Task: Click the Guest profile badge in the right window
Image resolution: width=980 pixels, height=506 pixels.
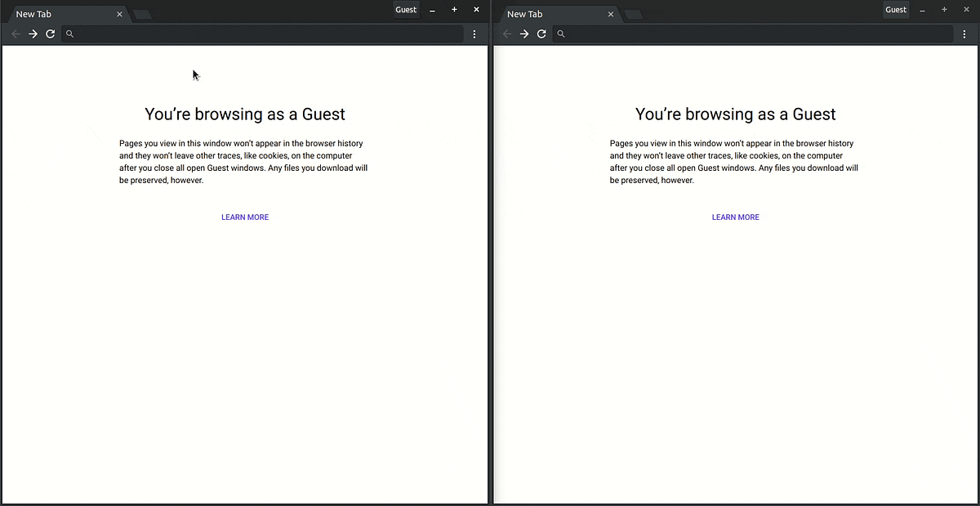Action: pyautogui.click(x=895, y=10)
